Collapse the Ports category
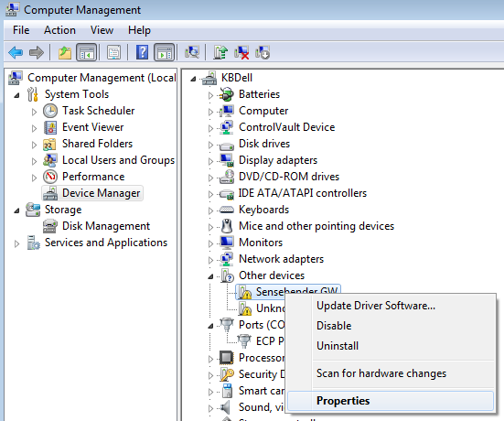This screenshot has height=421, width=504. (210, 326)
